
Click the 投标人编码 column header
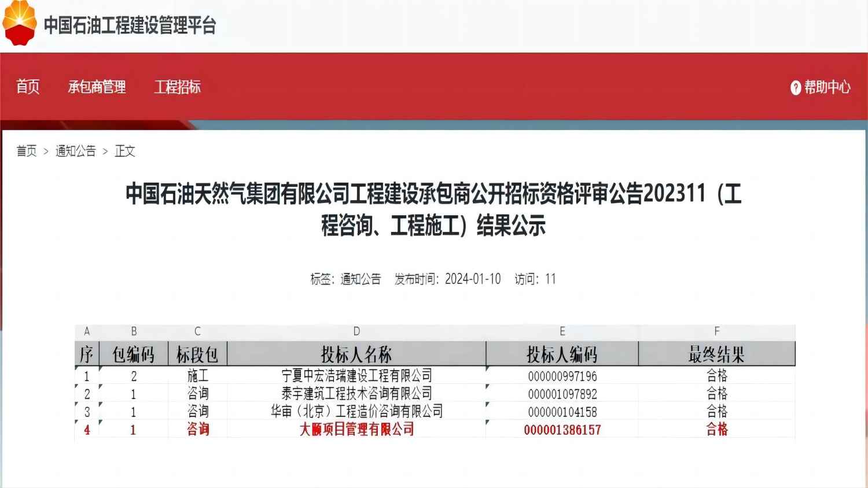(x=562, y=354)
